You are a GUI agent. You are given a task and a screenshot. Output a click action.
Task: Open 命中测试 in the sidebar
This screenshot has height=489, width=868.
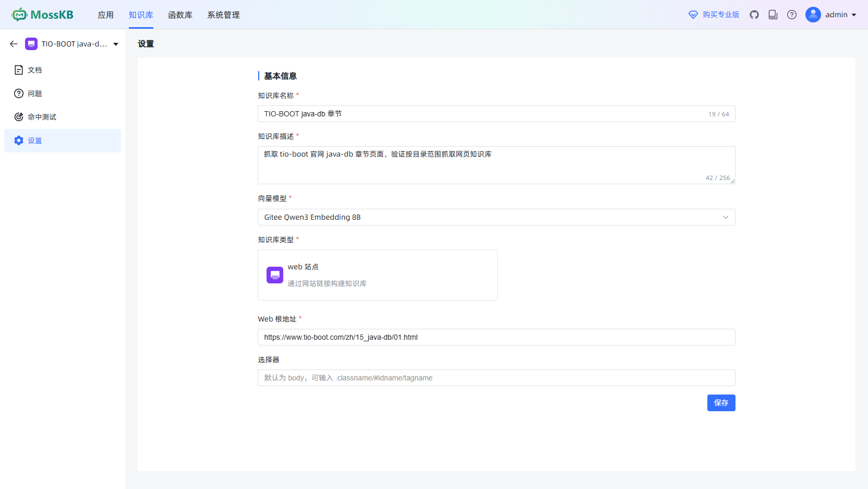(63, 117)
